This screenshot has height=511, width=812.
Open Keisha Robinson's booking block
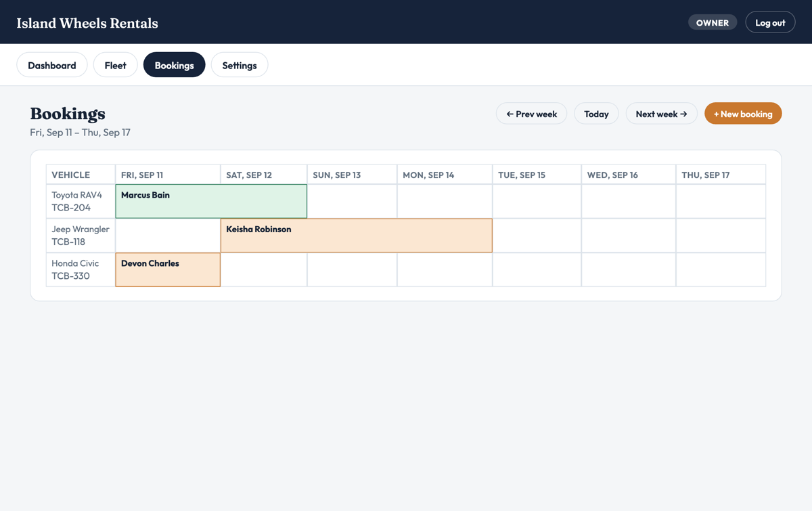point(357,236)
